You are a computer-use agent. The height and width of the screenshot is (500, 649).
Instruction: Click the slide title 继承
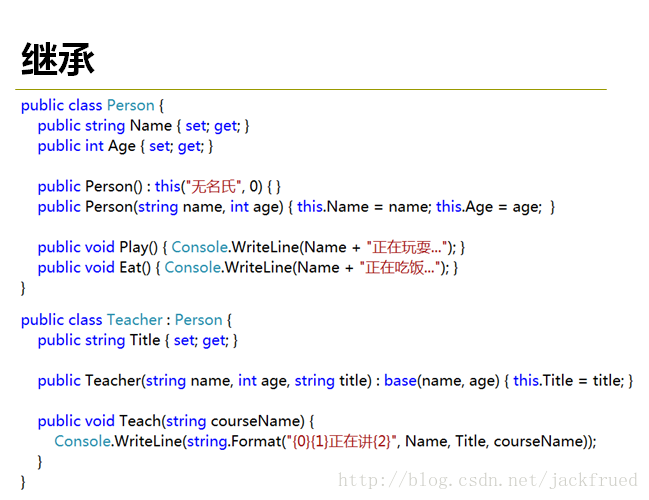click(x=58, y=59)
